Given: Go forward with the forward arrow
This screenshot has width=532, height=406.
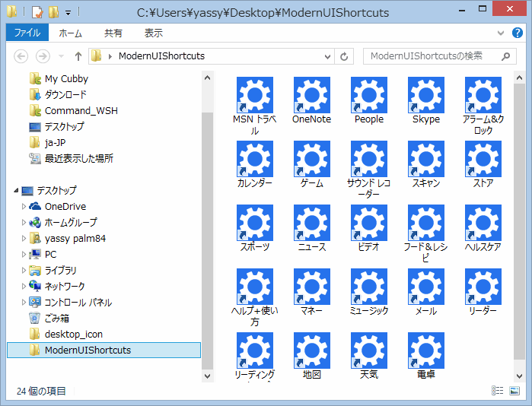Looking at the screenshot, I should coord(43,56).
